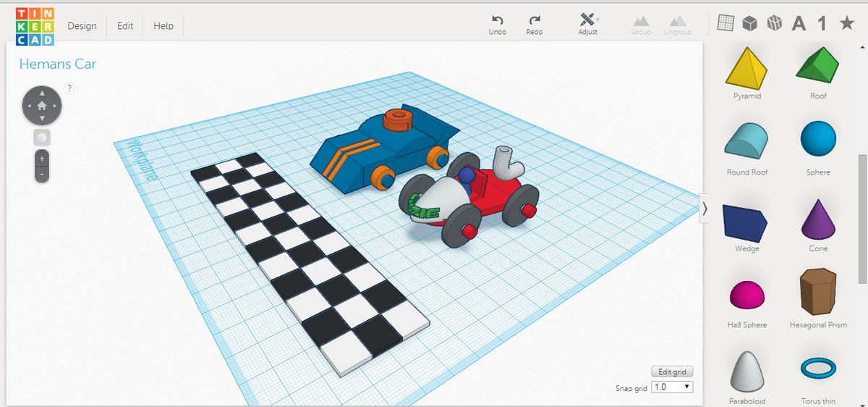
Task: Open the favorites star category
Action: coord(846,23)
